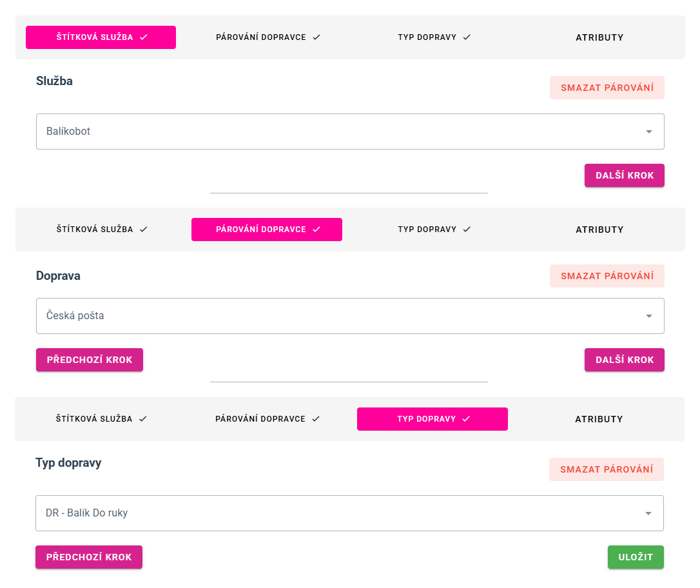Delete pairing in the Typ dopravy section
The width and height of the screenshot is (700, 588).
607,469
